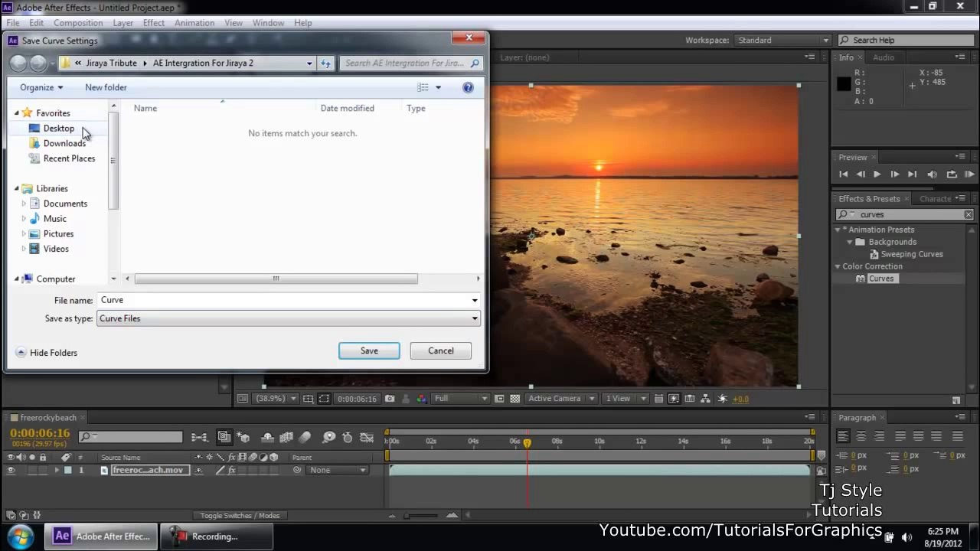Image resolution: width=980 pixels, height=551 pixels.
Task: Toggle the Draft 3D icon in timeline
Action: tap(243, 438)
